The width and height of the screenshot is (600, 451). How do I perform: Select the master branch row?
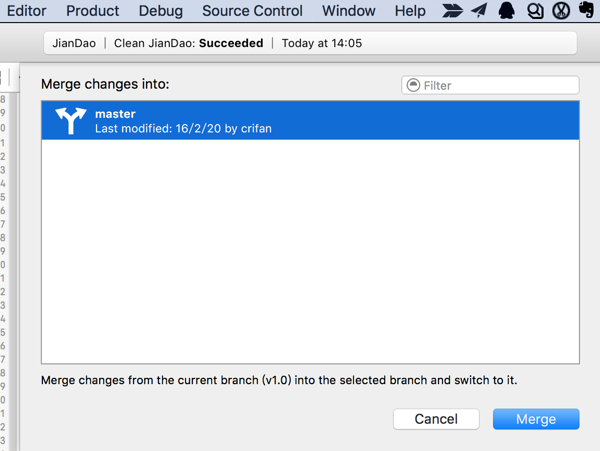coord(310,121)
